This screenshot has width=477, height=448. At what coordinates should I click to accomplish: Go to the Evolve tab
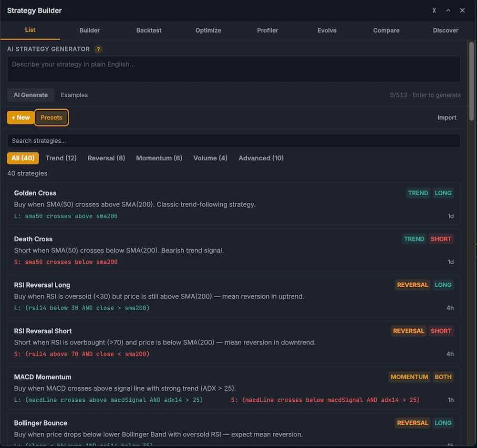327,31
